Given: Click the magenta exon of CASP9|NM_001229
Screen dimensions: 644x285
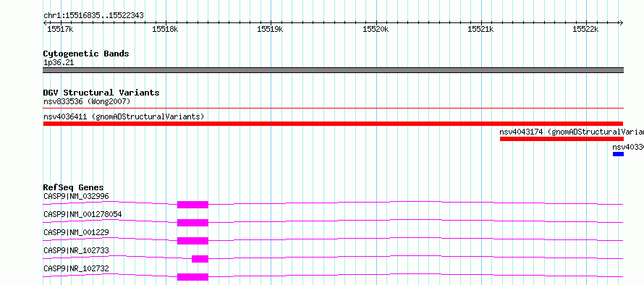Looking at the screenshot, I should point(192,241).
